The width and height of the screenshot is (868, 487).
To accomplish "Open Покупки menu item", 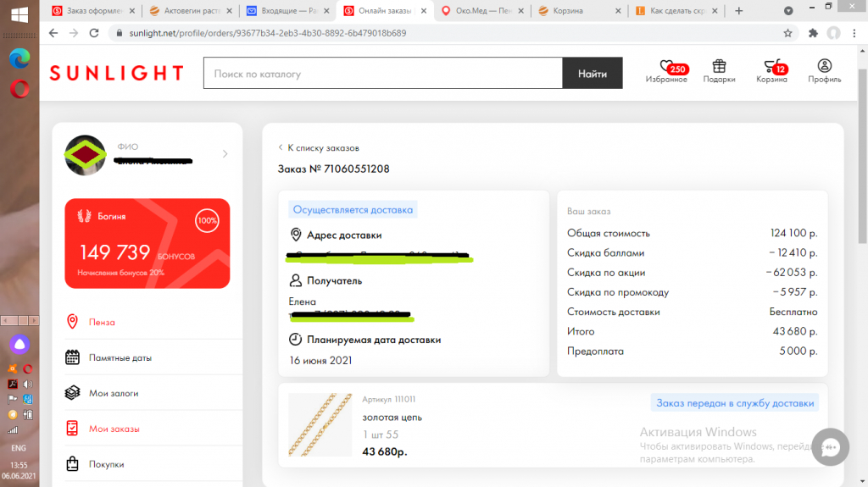I will (x=106, y=464).
